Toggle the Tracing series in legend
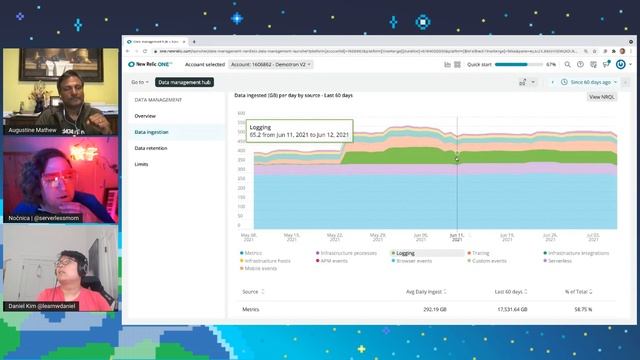This screenshot has width=640, height=360. pyautogui.click(x=478, y=253)
